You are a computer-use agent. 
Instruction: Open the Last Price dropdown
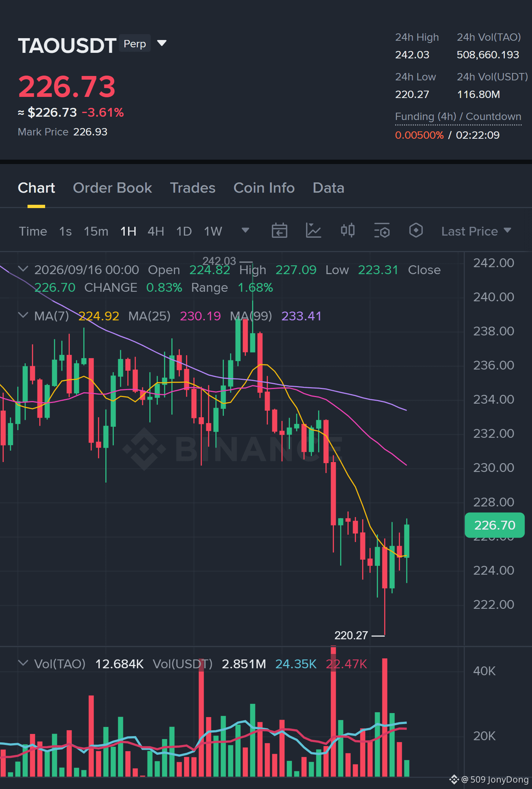[x=476, y=231]
